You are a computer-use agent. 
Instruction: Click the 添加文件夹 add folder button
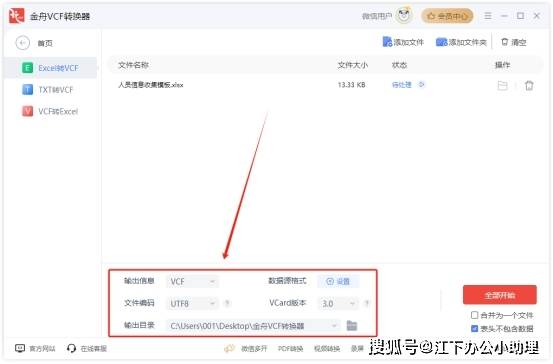pos(461,42)
